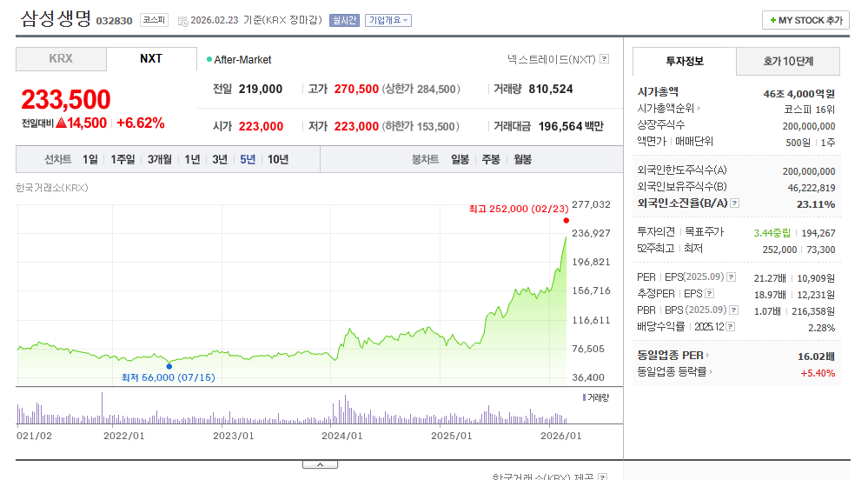This screenshot has height=480, width=868.
Task: Click the 목표주가 value 194,267
Action: coord(818,233)
